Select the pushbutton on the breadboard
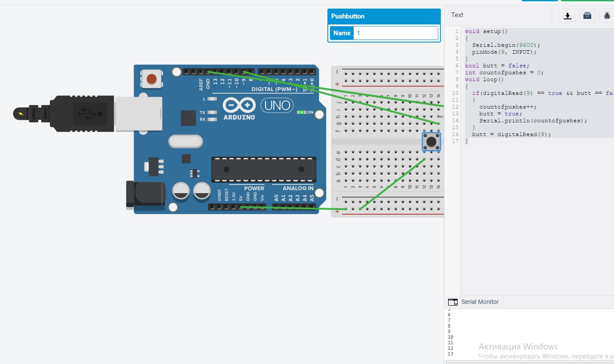 pos(431,141)
